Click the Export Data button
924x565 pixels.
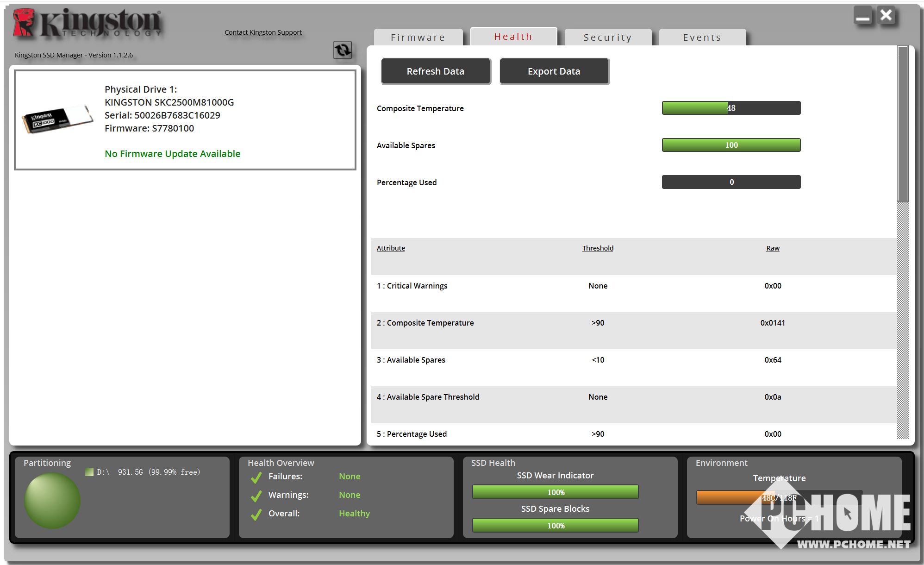[x=554, y=71]
